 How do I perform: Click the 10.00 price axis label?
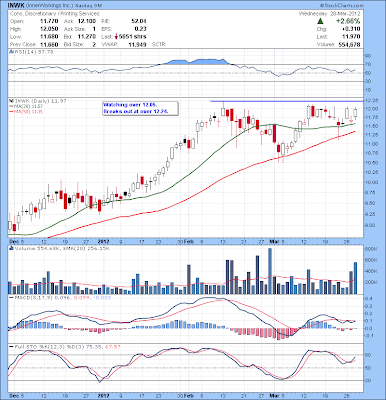pyautogui.click(x=372, y=182)
